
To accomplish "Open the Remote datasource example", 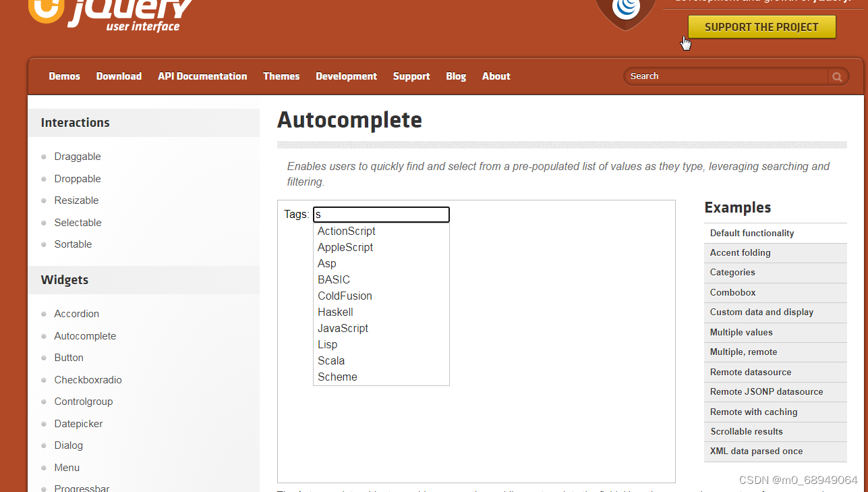I will (750, 372).
